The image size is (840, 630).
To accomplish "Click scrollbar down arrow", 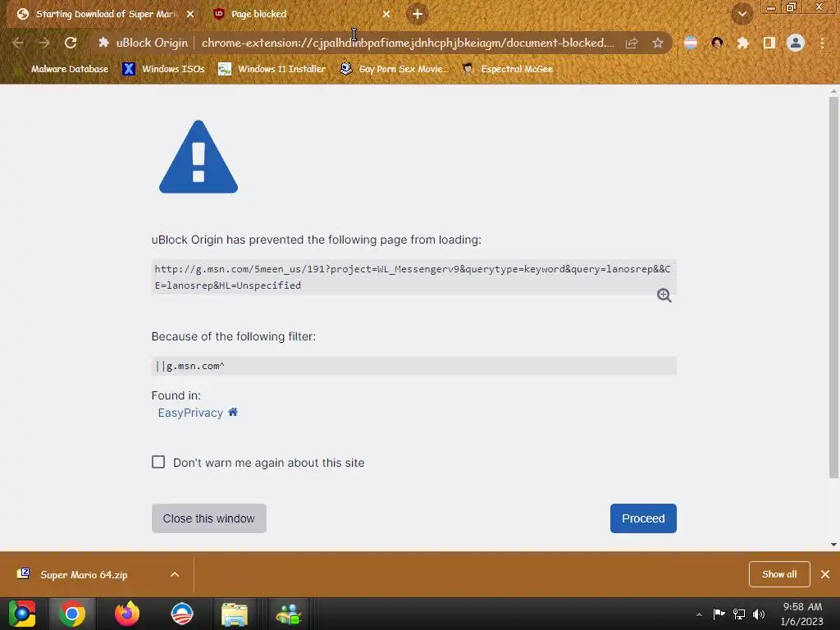I will 833,545.
